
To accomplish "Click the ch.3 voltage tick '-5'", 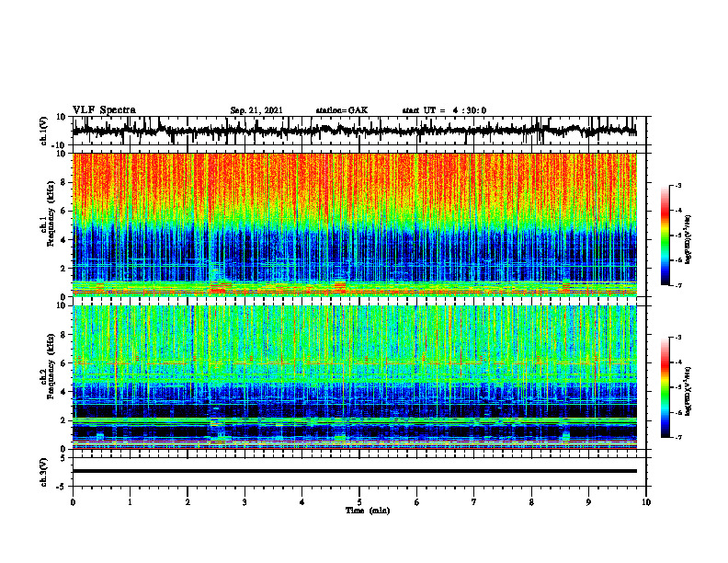I will pyautogui.click(x=63, y=487).
